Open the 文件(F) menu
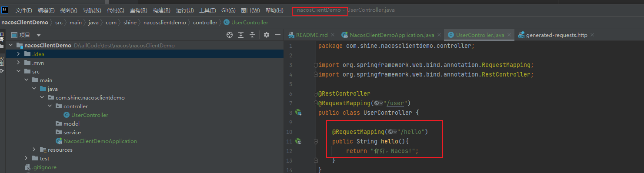The height and width of the screenshot is (173, 644). (23, 10)
